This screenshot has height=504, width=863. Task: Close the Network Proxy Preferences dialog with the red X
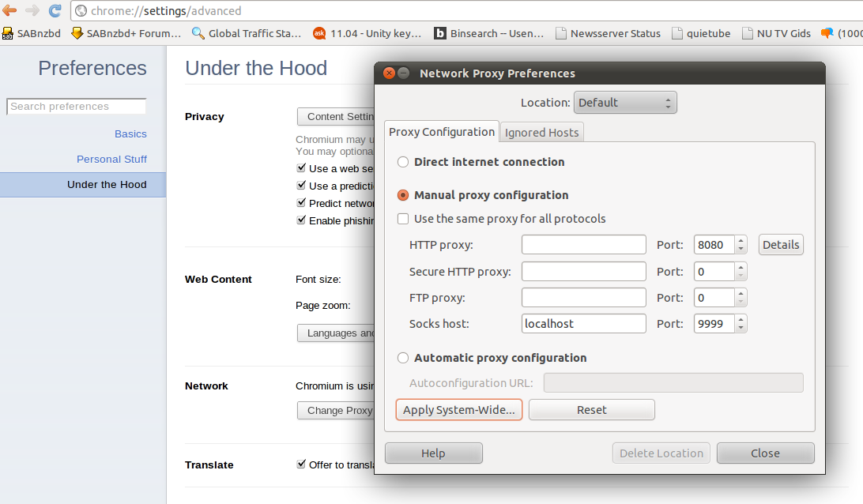pyautogui.click(x=389, y=73)
